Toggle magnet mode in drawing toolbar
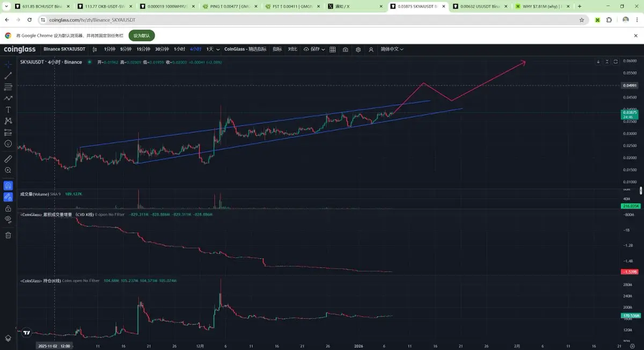This screenshot has width=644, height=350. point(8,185)
